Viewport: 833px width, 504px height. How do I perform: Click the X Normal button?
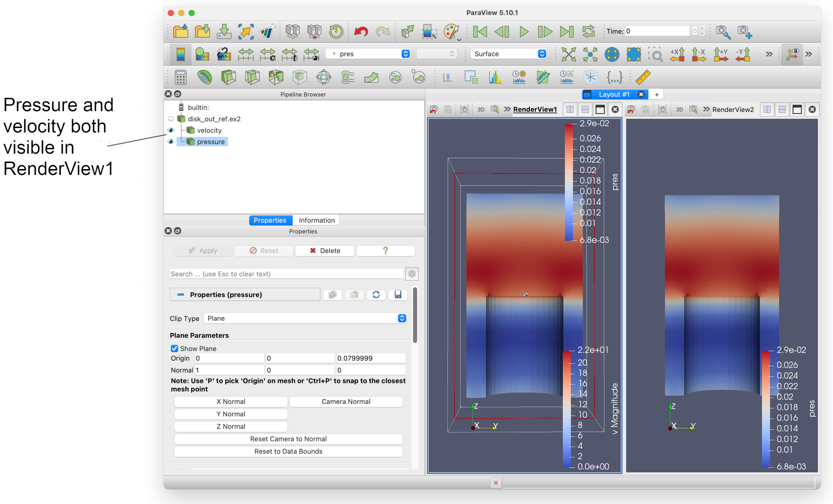click(231, 401)
